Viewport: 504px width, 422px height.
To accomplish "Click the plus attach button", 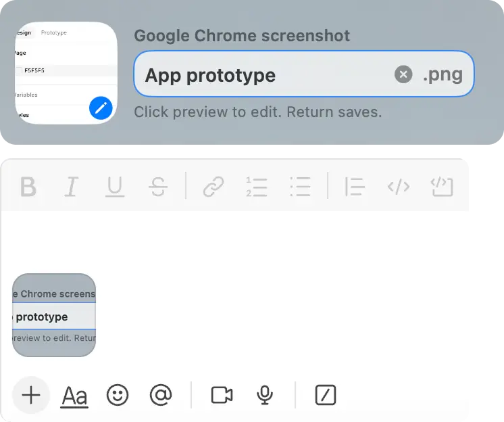I will point(31,395).
